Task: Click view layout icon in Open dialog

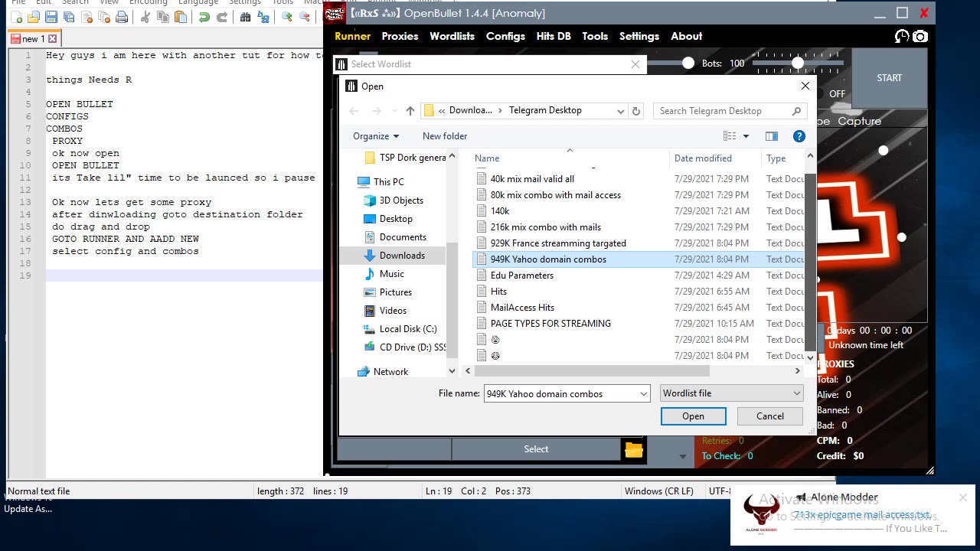Action: (x=730, y=136)
